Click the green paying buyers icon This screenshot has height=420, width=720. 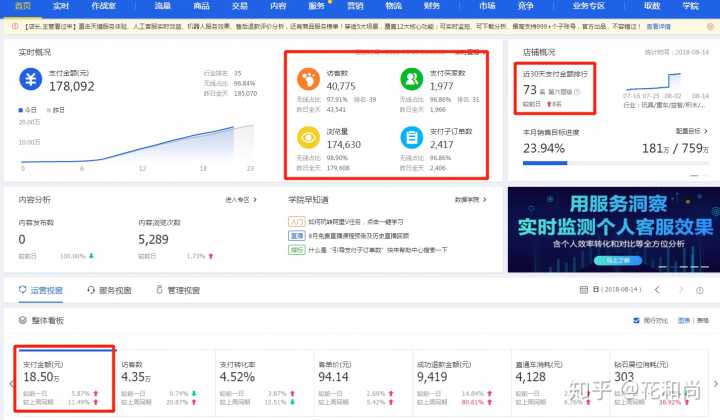click(411, 78)
